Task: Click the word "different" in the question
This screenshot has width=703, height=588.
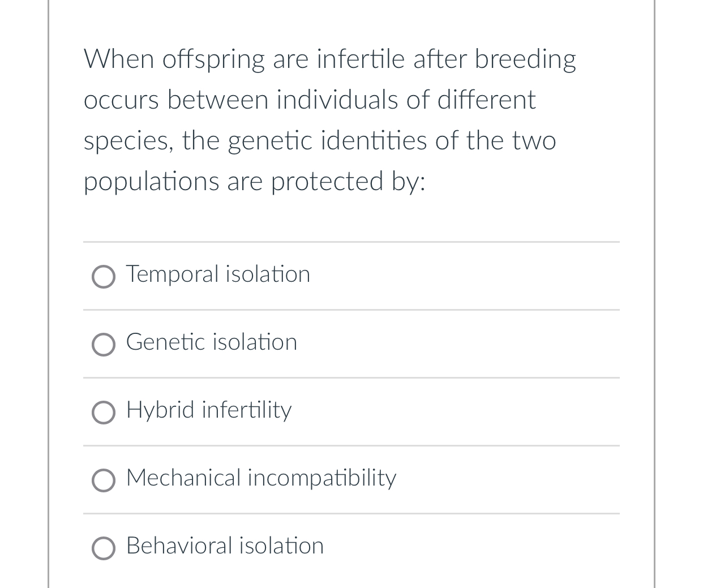Action: [486, 100]
